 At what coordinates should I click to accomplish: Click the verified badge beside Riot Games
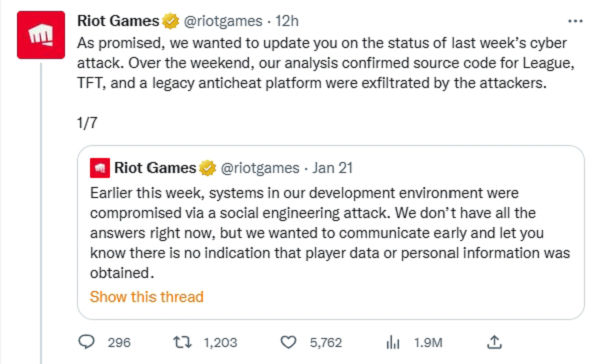170,21
